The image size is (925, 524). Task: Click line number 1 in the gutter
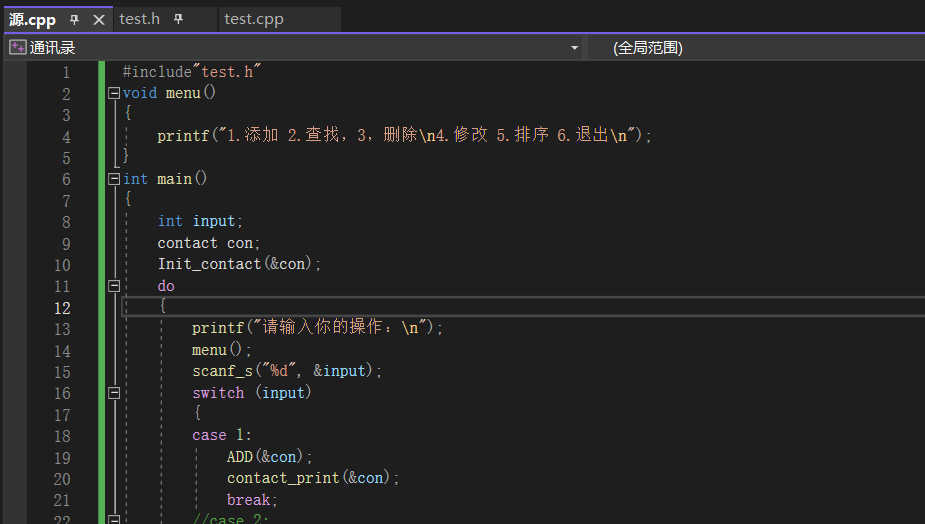tap(66, 72)
